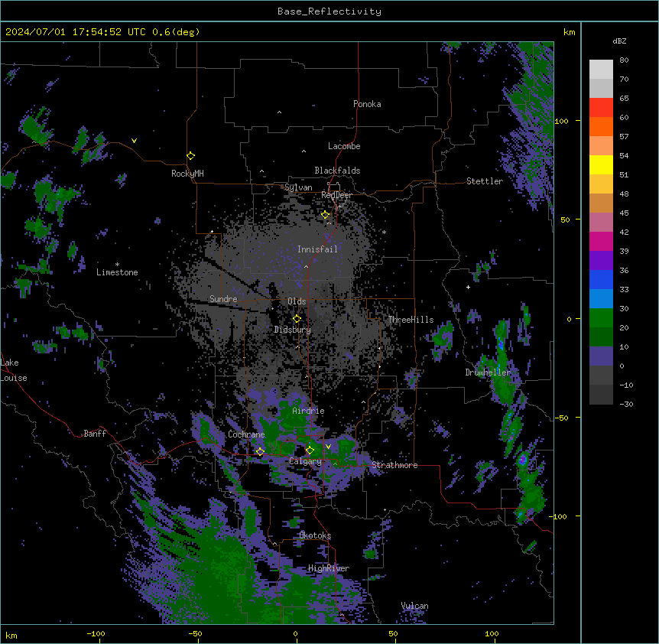Click the Ponoka city label
The image size is (659, 644).
tap(367, 104)
